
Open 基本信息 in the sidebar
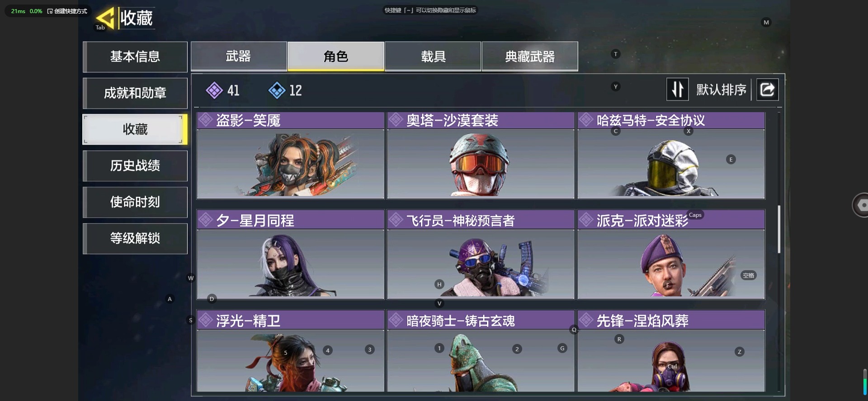click(x=135, y=57)
